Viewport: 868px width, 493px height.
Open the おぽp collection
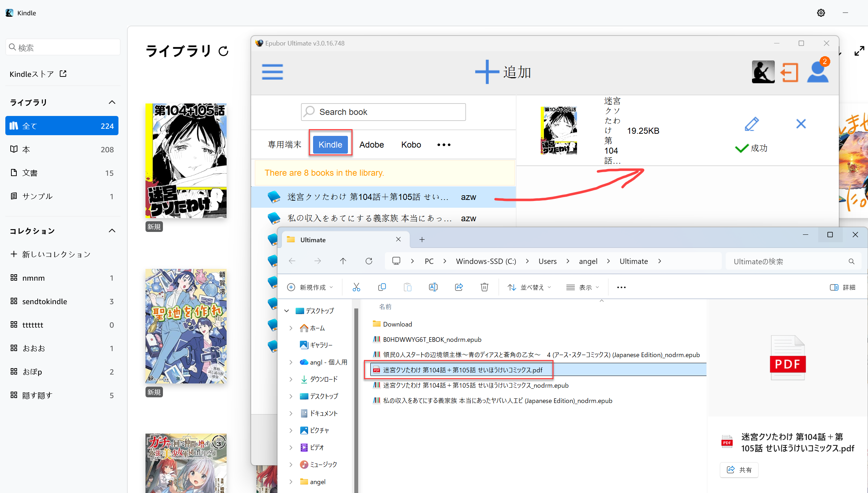[62, 372]
